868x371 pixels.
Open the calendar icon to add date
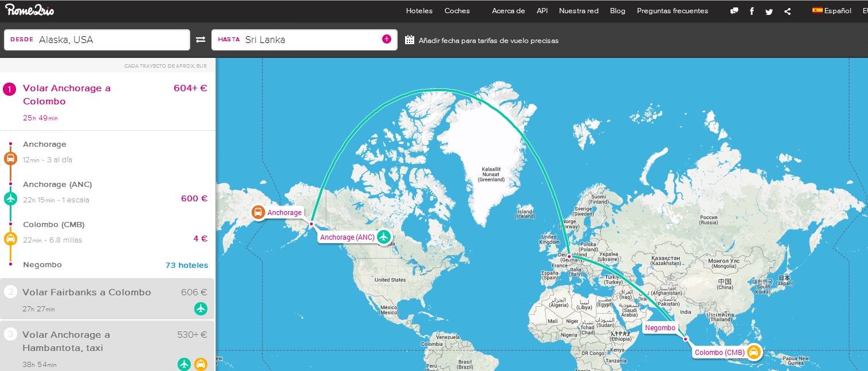[x=410, y=40]
